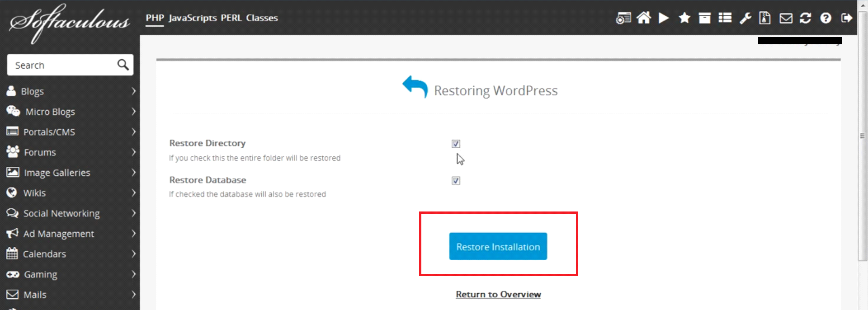Click the Social Networking bubbles icon
This screenshot has width=868, height=310.
click(x=12, y=213)
